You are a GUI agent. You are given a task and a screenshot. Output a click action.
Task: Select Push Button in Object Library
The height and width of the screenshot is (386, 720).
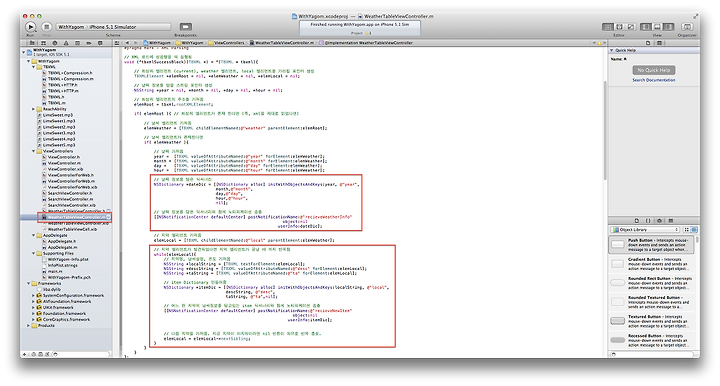(652, 245)
